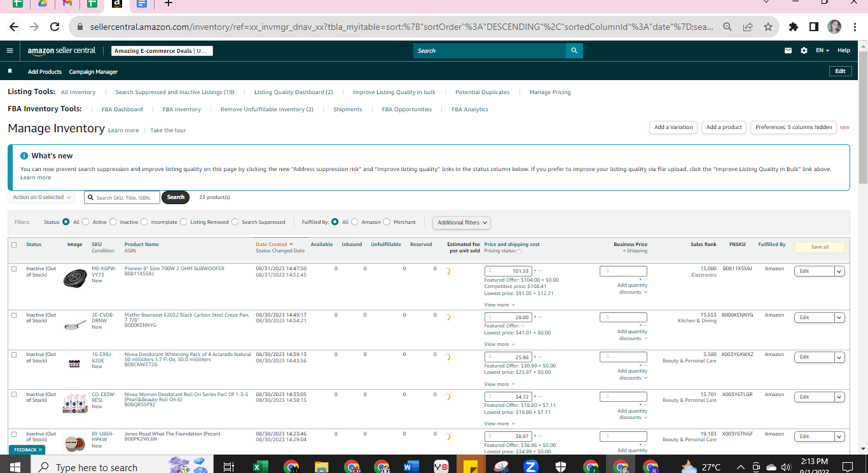Expand Add quantity discounts for Pioneer Subwoofer
This screenshot has width=868, height=473.
click(x=633, y=289)
